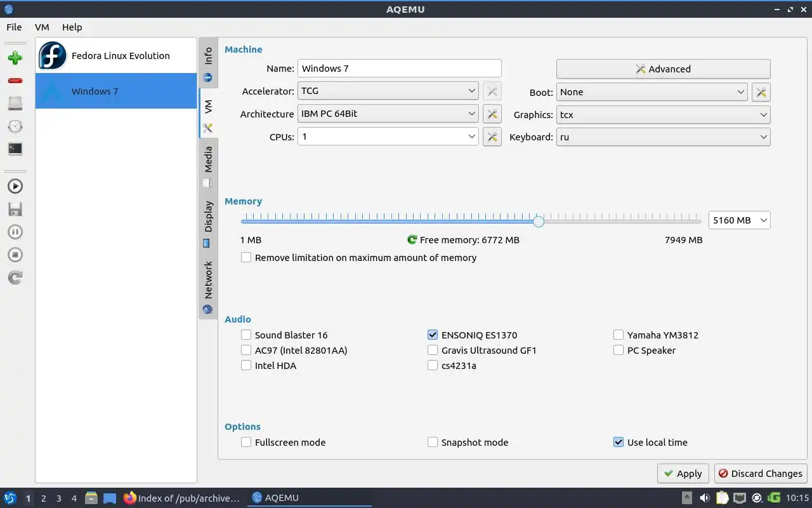Click in the VM Name field
This screenshot has width=812, height=508.
400,69
